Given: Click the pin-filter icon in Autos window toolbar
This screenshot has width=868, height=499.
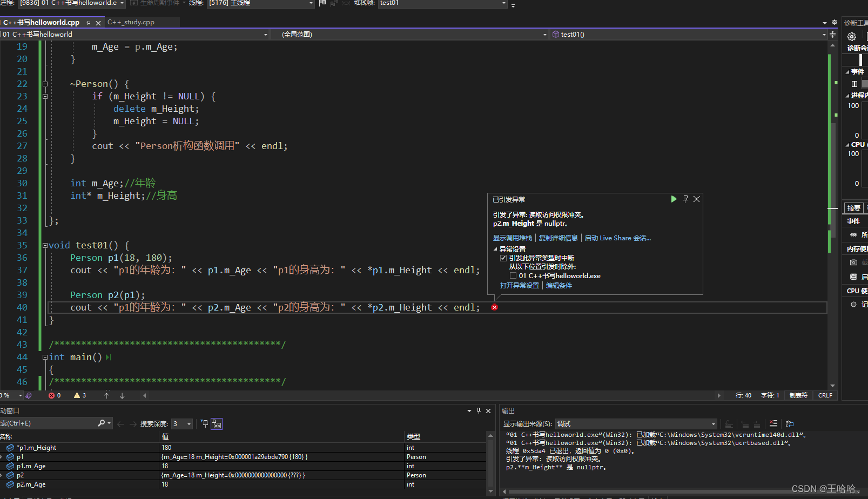Looking at the screenshot, I should [204, 423].
